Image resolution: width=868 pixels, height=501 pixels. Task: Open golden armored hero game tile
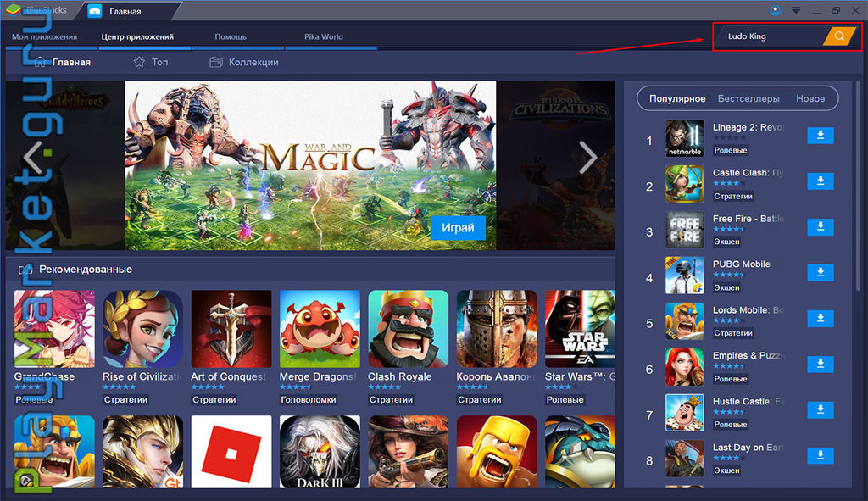[142, 452]
